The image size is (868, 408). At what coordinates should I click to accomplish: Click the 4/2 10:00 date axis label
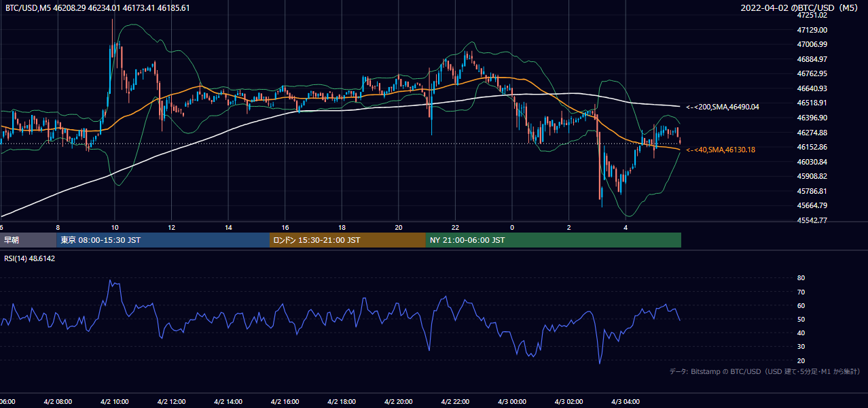tap(115, 402)
